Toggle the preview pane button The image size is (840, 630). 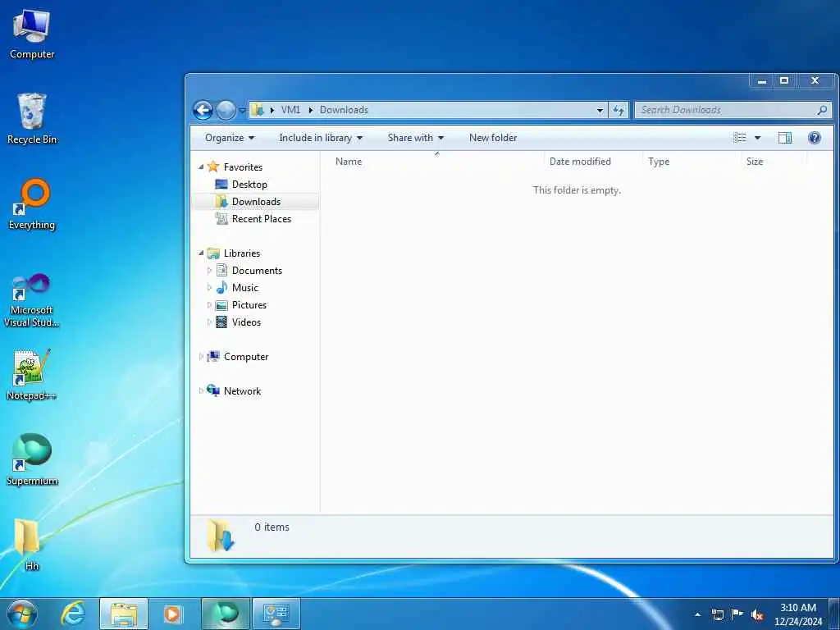(x=785, y=138)
